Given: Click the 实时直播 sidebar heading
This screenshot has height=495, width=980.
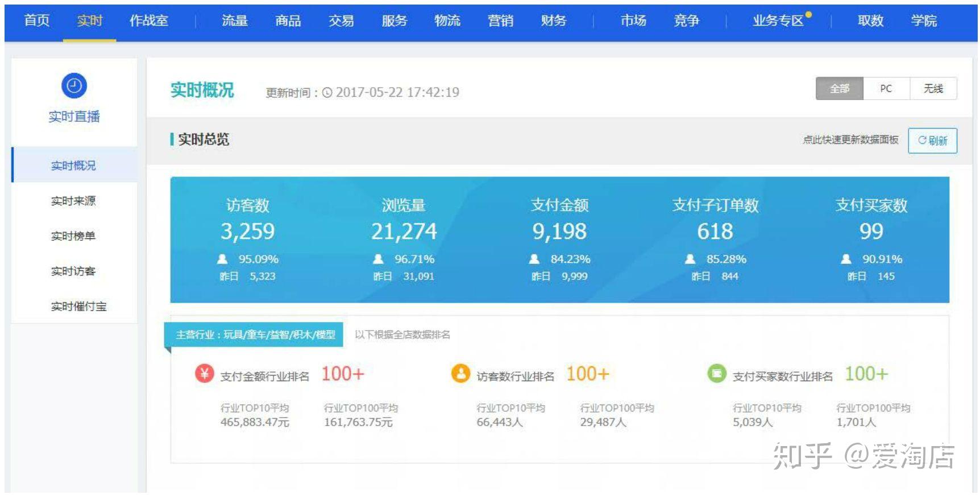Looking at the screenshot, I should pyautogui.click(x=74, y=117).
